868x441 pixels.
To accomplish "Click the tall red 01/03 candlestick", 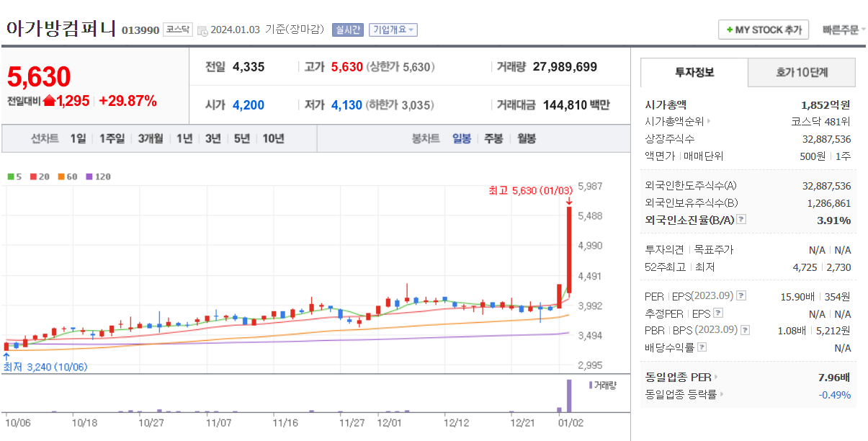I will [x=569, y=249].
